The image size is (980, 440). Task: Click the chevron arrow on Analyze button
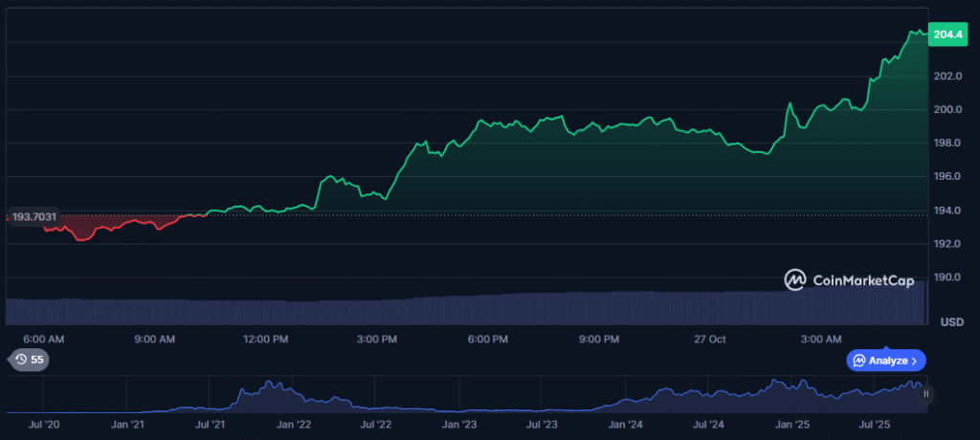[x=914, y=361]
